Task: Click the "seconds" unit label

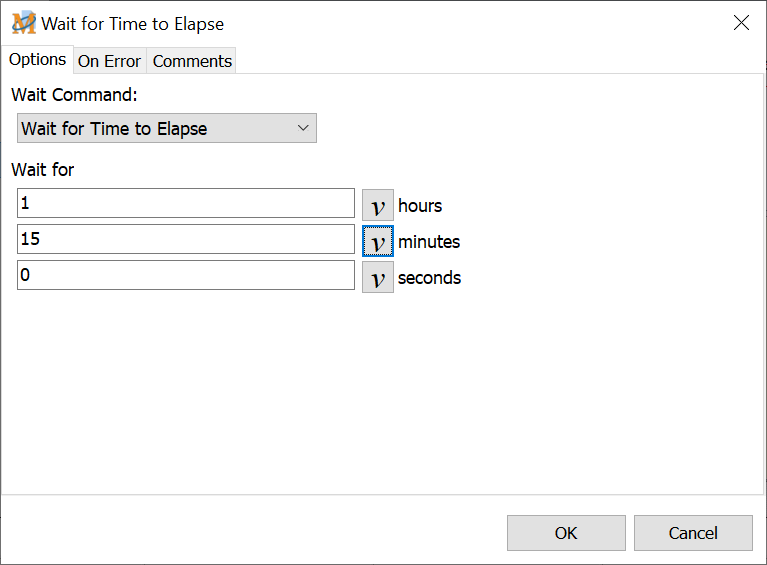Action: coord(429,278)
